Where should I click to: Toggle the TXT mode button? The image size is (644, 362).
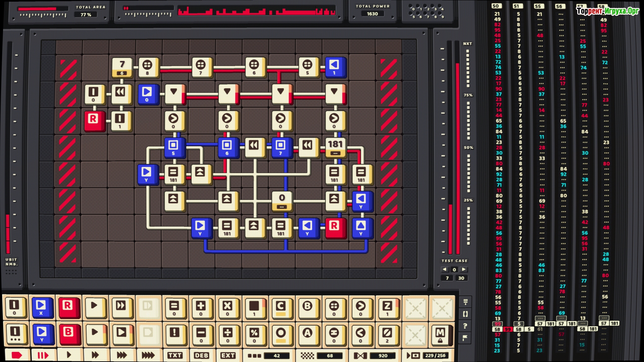[175, 355]
